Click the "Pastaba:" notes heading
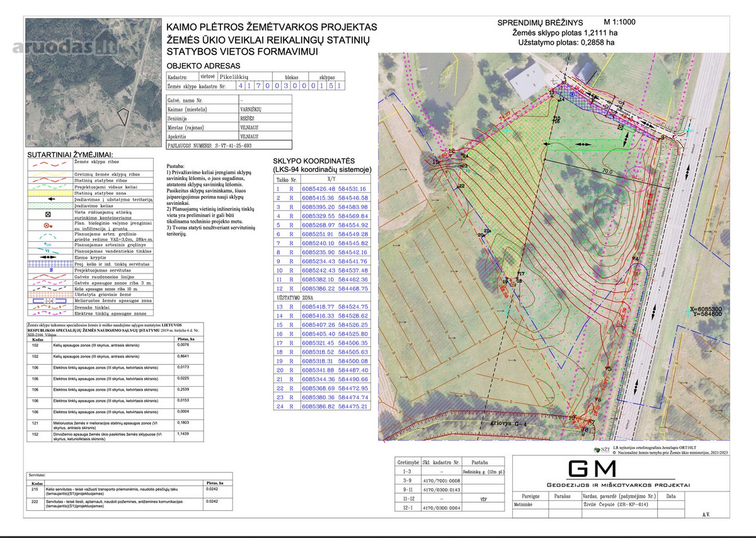756x538 pixels. click(177, 165)
